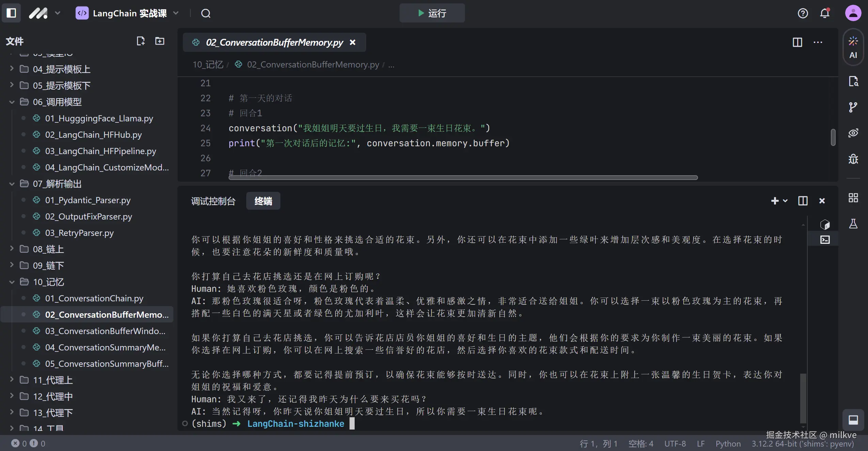The image size is (868, 451).
Task: Create a new folder in the explorer
Action: 159,41
